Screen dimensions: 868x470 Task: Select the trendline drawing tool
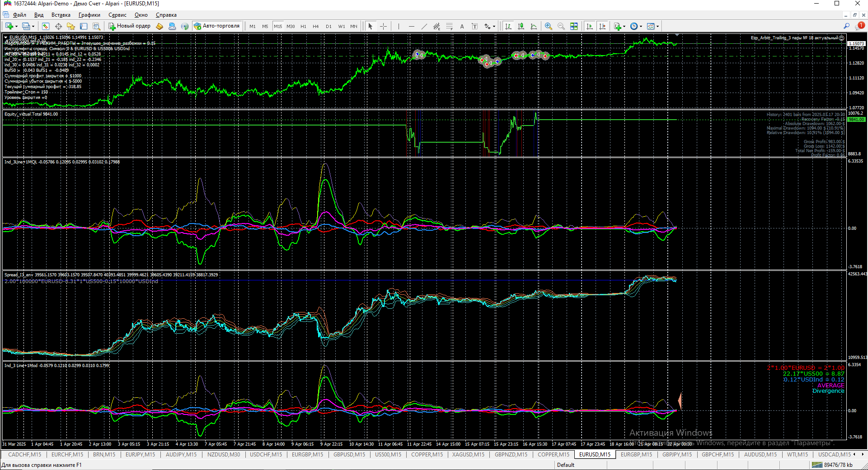(424, 26)
